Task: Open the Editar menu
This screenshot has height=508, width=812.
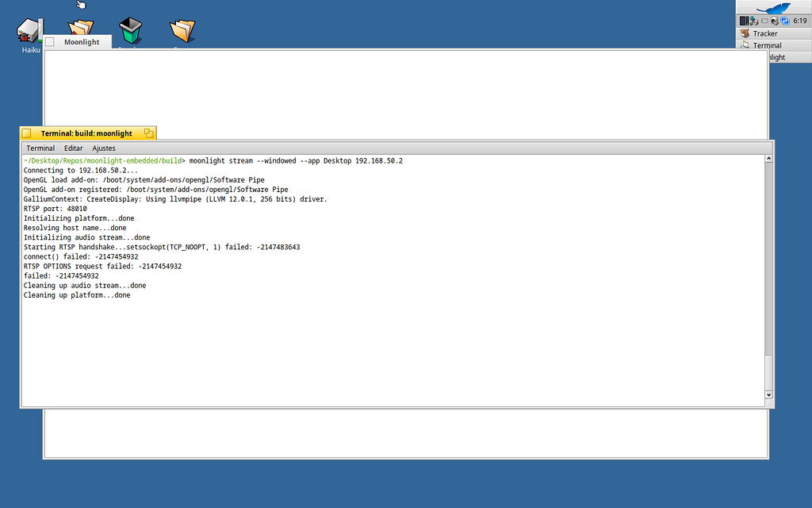Action: [74, 148]
